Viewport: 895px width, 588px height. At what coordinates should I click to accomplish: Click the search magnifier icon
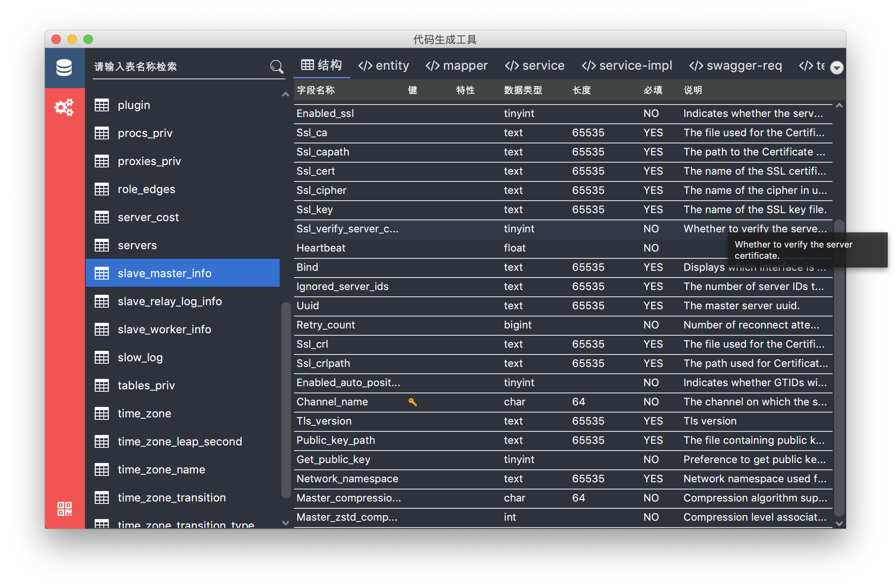click(x=276, y=66)
